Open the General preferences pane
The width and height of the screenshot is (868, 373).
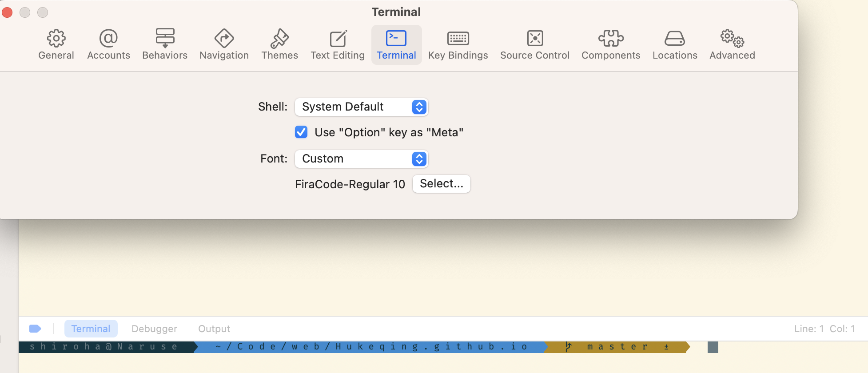point(56,44)
